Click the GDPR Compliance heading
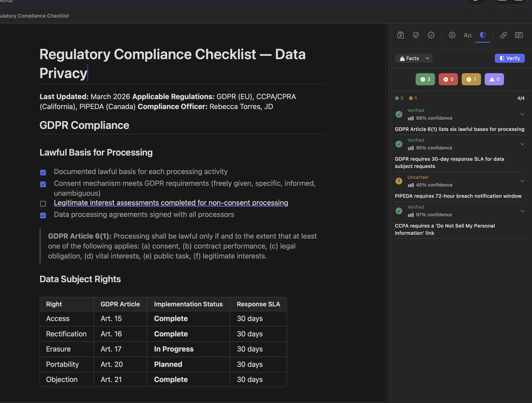 84,125
